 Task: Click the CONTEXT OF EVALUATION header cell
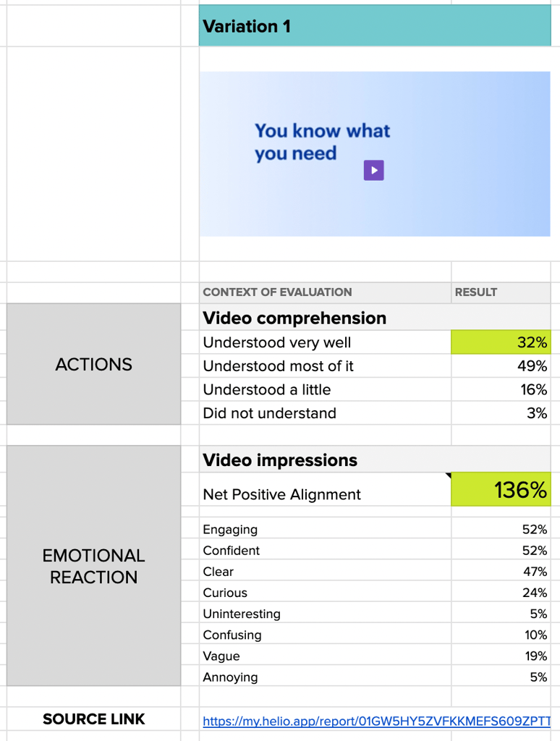(325, 292)
